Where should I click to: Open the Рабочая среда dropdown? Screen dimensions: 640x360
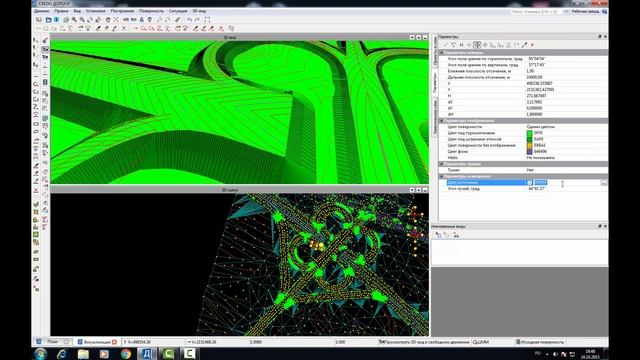(x=585, y=11)
